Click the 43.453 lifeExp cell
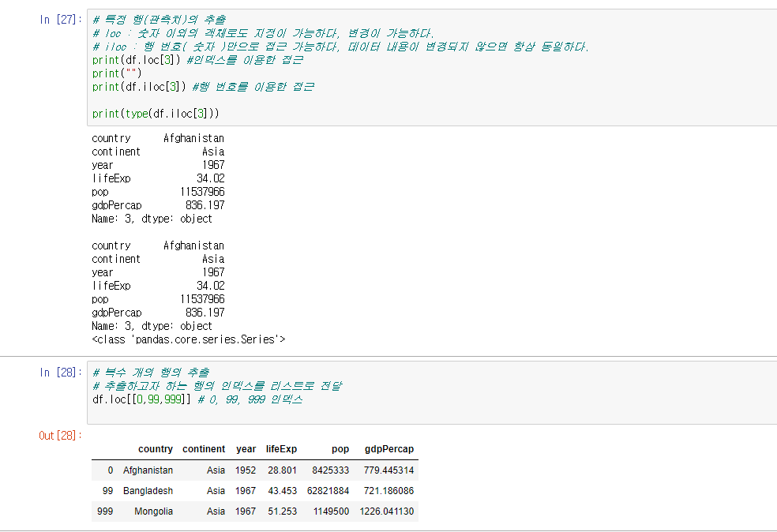Screen dimensions: 777x532 (282, 490)
